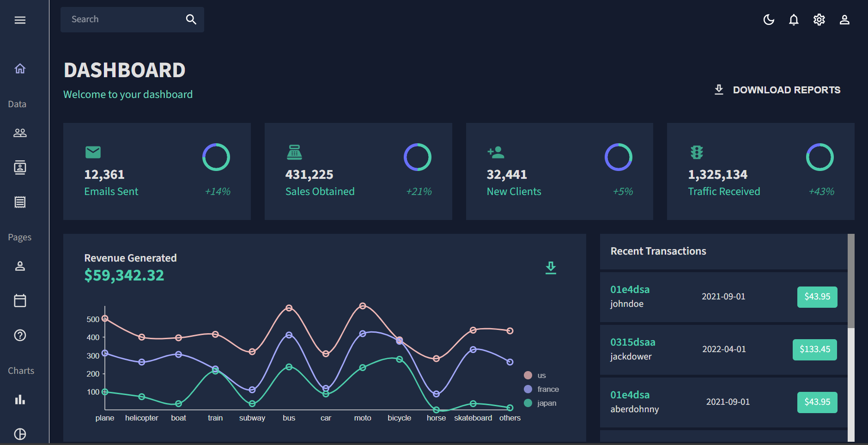The width and height of the screenshot is (868, 445).
Task: Click the 'Welcome to your dashboard' subtitle
Action: pyautogui.click(x=128, y=95)
